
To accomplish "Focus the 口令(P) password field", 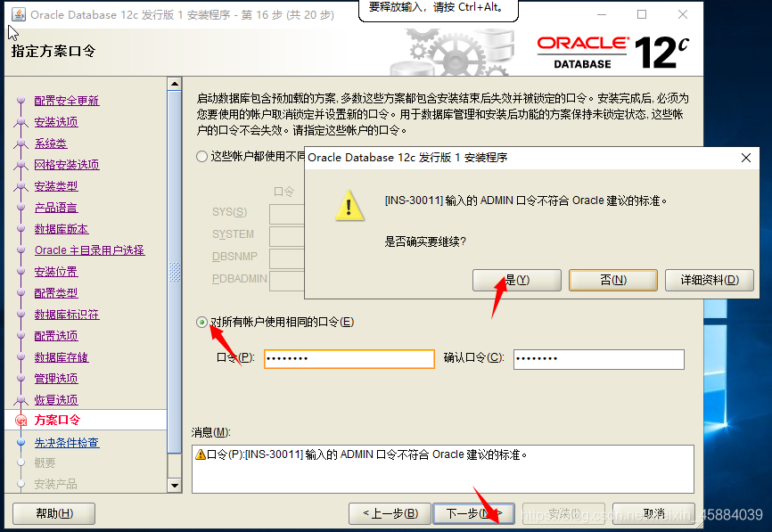I will (x=349, y=359).
